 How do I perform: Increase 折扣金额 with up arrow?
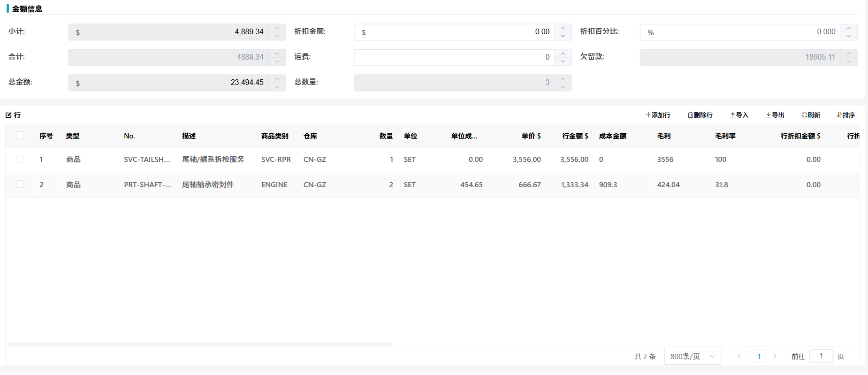click(563, 28)
